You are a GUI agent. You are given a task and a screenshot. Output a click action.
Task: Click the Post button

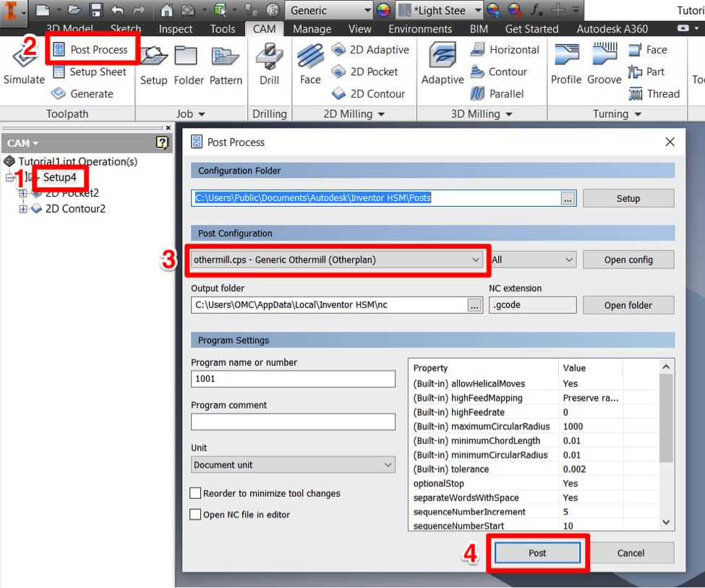pyautogui.click(x=537, y=553)
